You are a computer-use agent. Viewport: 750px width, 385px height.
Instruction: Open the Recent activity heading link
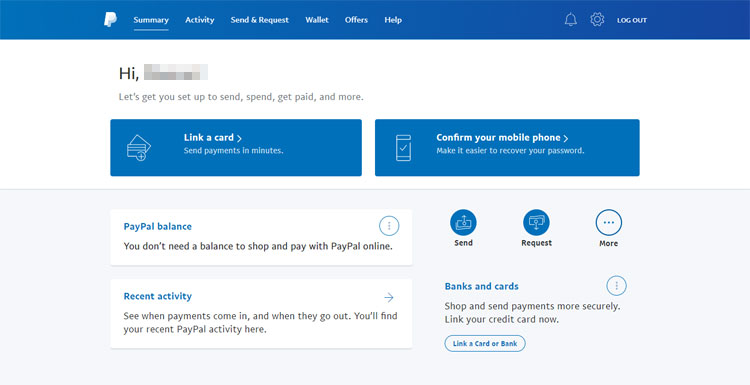click(158, 297)
